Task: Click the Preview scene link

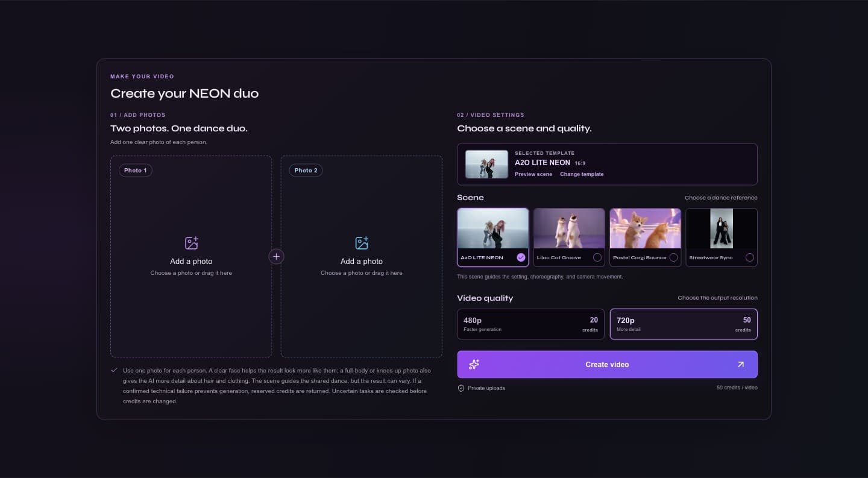Action: (x=533, y=174)
